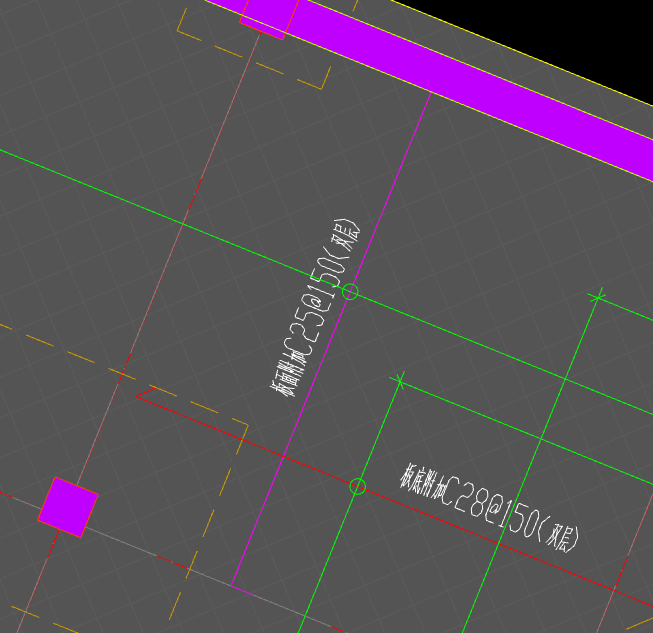Image resolution: width=653 pixels, height=633 pixels.
Task: Click the text 板面附加C25@150(双层)
Action: click(x=315, y=307)
